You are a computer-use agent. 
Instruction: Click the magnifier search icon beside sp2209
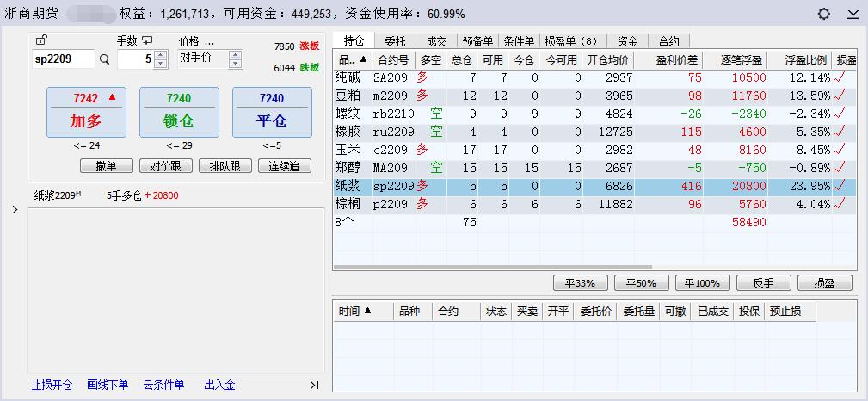[105, 59]
